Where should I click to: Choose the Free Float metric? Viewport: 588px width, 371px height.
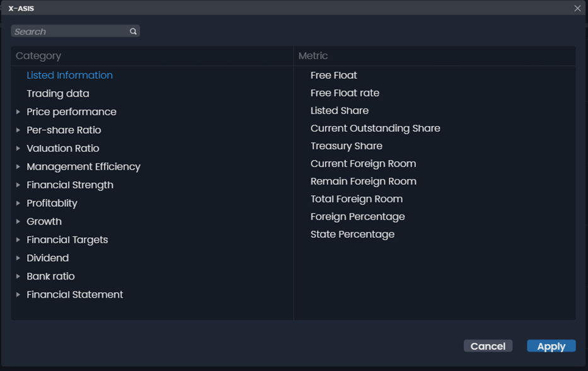[333, 75]
